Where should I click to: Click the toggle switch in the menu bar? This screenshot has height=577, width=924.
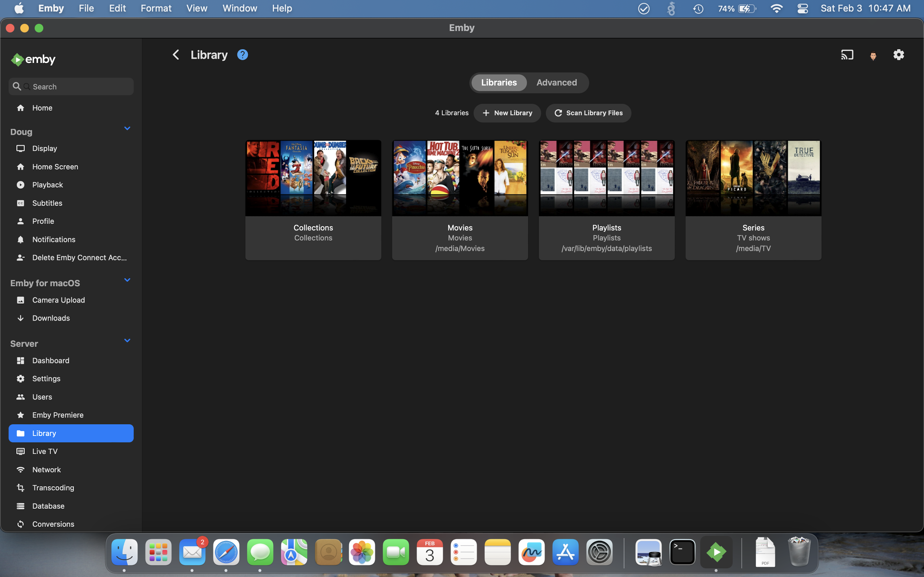pos(803,8)
